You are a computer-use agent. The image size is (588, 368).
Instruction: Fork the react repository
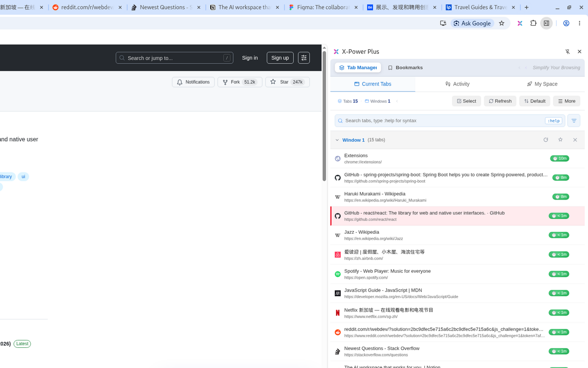tap(240, 82)
